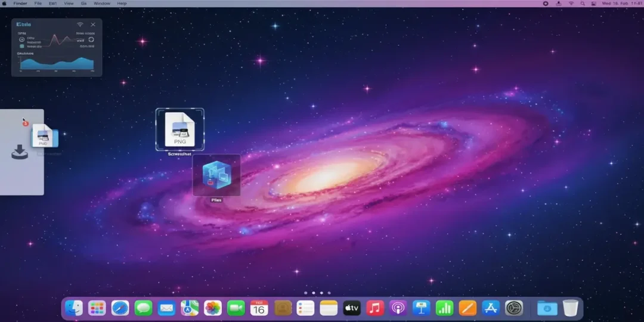Click the user status icon in menu bar
Viewport: 644px width, 322px height.
click(559, 4)
